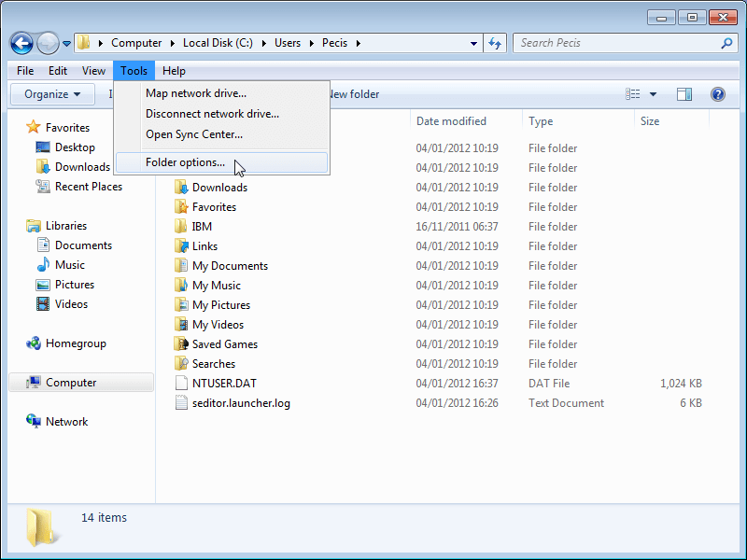
Task: Select Homegroup in navigation pane
Action: (x=76, y=343)
